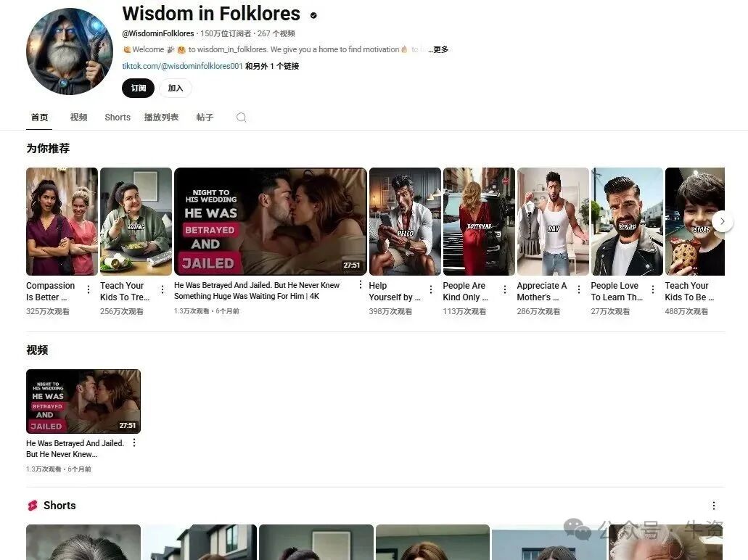Screen dimensions: 748x560
Task: Open options menu for People Love To Learn video
Action: pyautogui.click(x=653, y=289)
